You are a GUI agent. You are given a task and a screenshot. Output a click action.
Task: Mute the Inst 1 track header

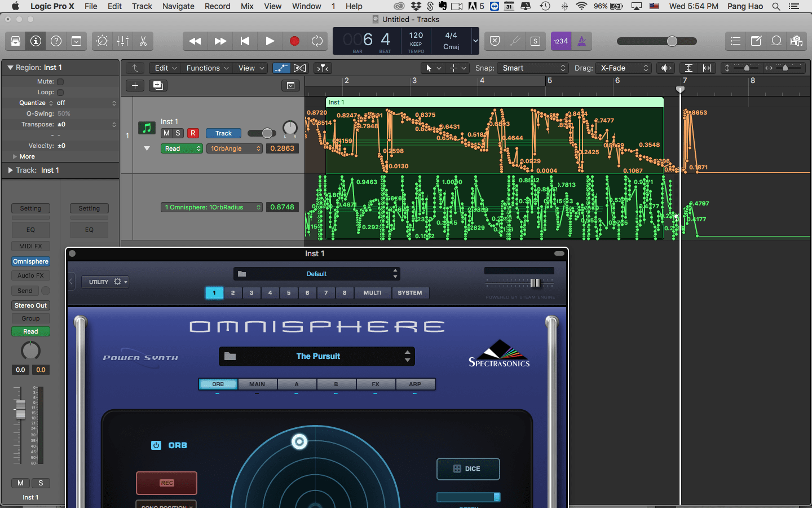pyautogui.click(x=166, y=133)
